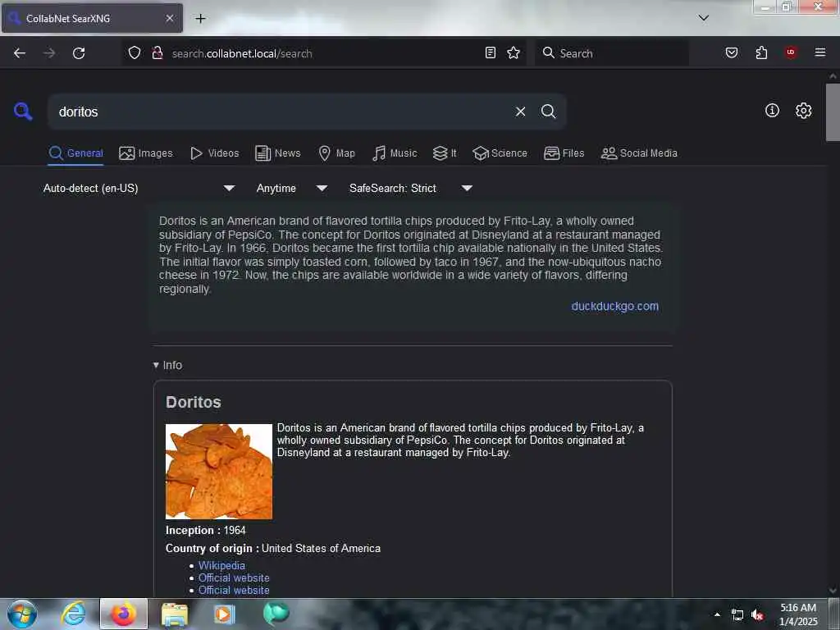Screen dimensions: 840x630
Task: Open the SearXNG about info icon
Action: (772, 111)
